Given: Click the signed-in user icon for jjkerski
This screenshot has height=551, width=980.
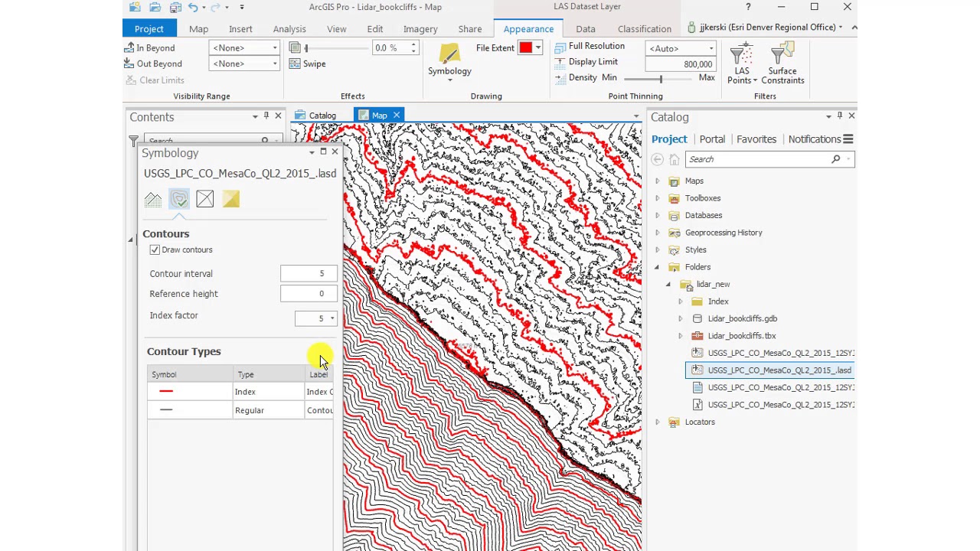Looking at the screenshot, I should [692, 28].
